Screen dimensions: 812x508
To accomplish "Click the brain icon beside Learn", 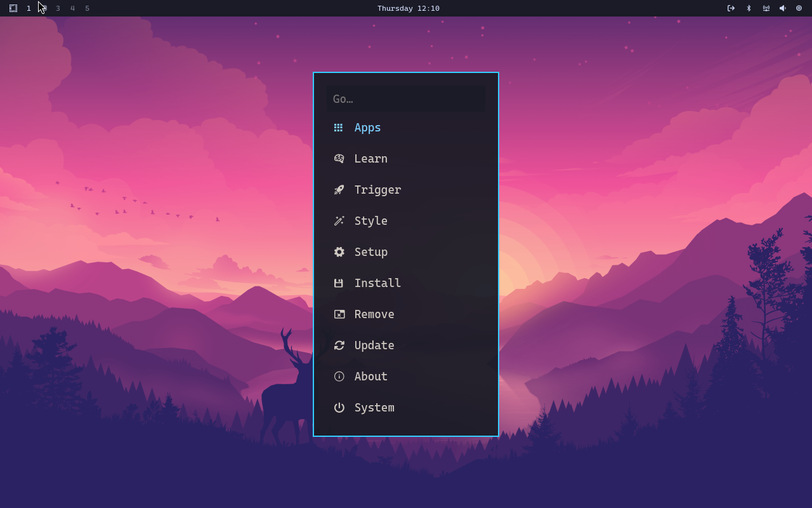I will point(339,159).
